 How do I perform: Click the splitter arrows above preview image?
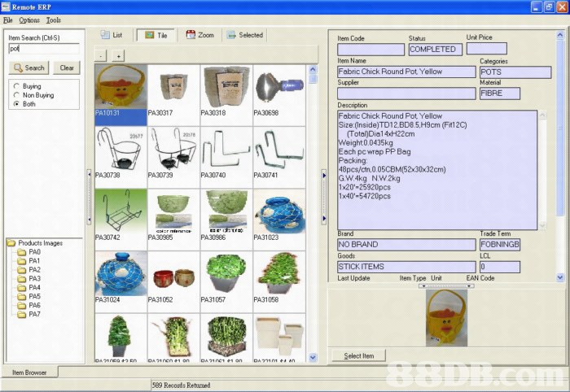(445, 285)
